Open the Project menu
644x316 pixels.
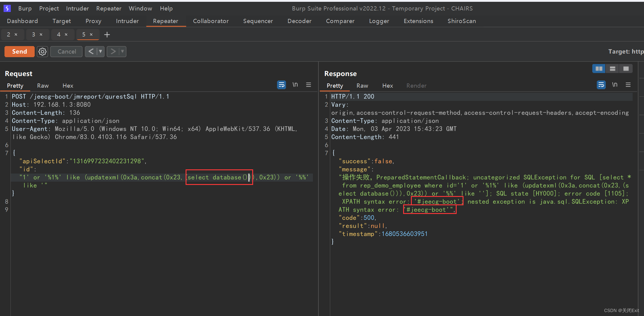coord(49,8)
